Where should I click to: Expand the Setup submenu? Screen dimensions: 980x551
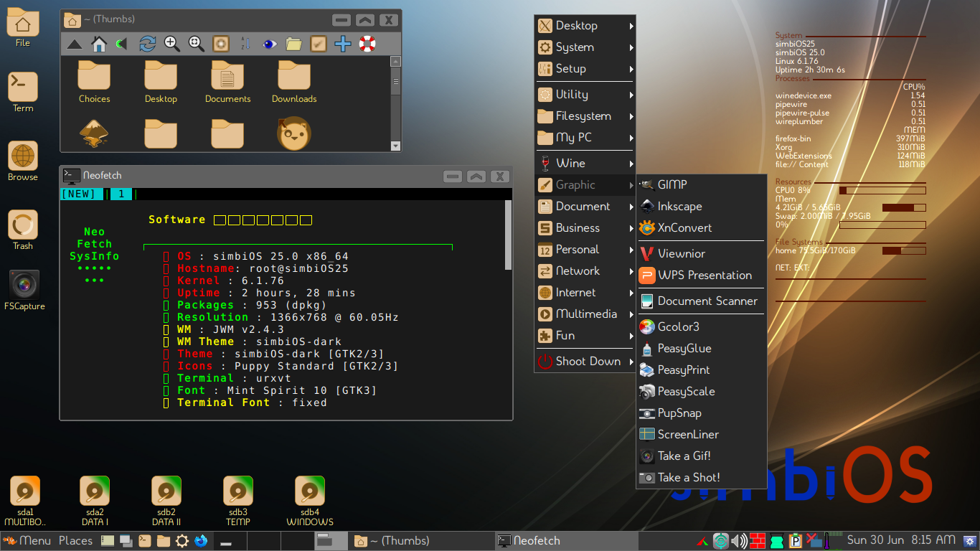coord(585,69)
